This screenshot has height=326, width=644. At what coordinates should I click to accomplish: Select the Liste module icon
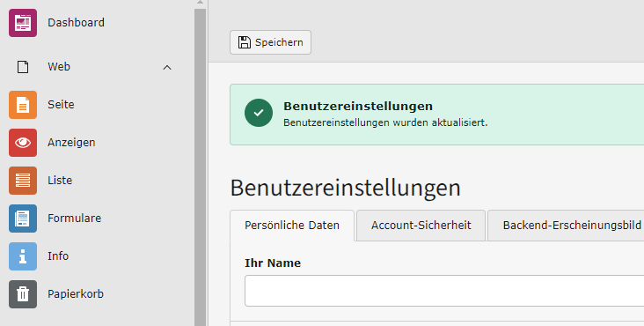tap(23, 181)
